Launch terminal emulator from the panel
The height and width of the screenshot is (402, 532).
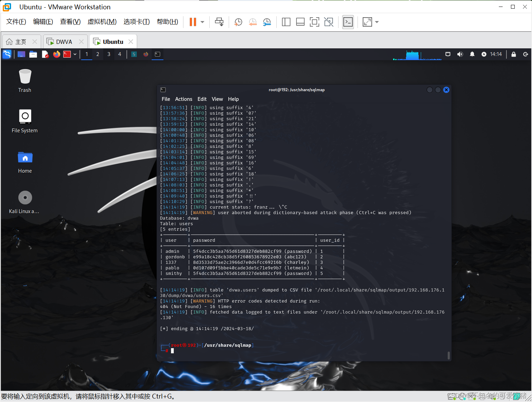click(x=67, y=54)
